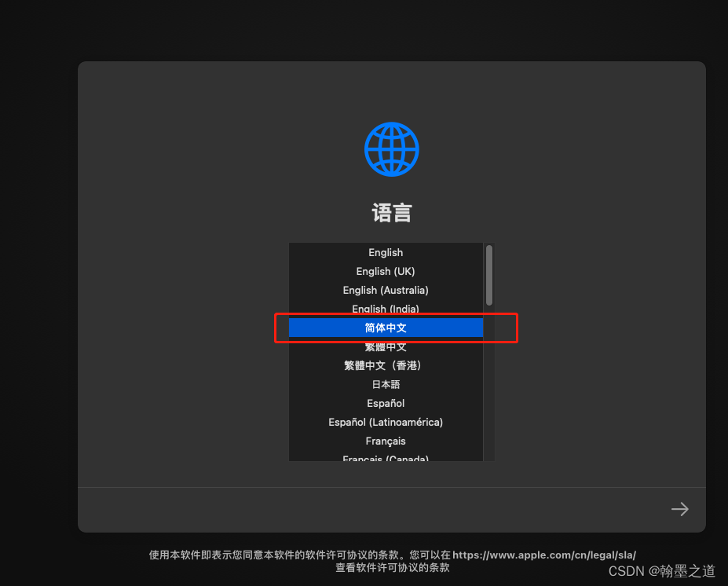This screenshot has width=728, height=586.
Task: Click inside the language list panel
Action: tap(386, 353)
